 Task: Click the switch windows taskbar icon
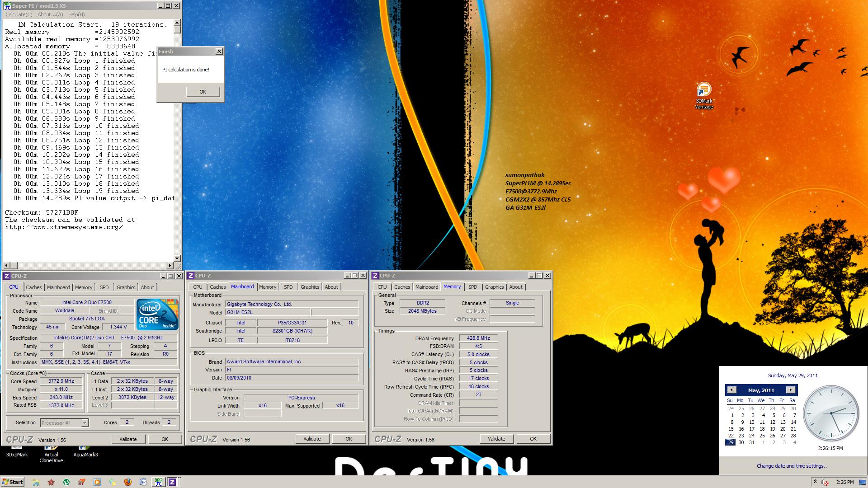pos(113,482)
